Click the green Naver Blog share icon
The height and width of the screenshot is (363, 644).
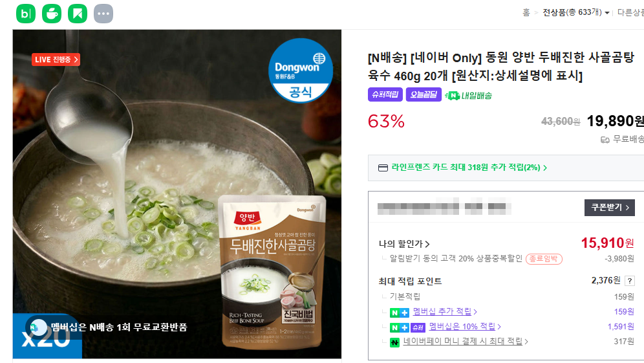26,14
